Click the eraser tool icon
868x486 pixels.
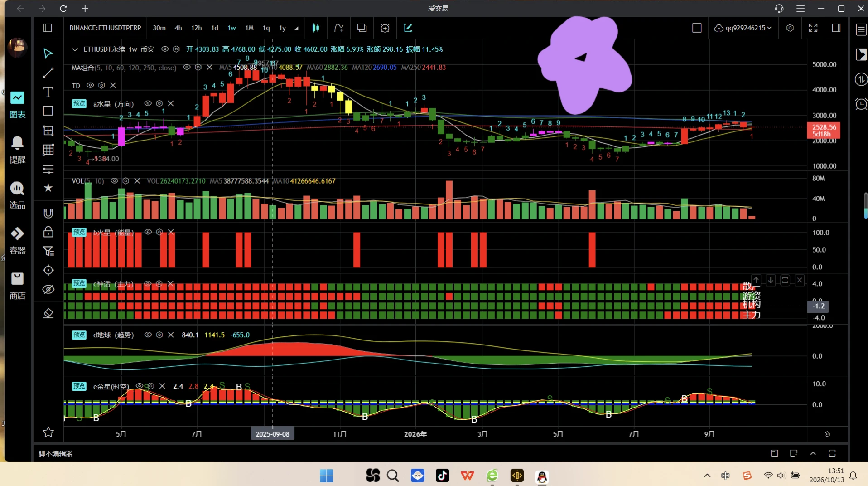tap(48, 313)
